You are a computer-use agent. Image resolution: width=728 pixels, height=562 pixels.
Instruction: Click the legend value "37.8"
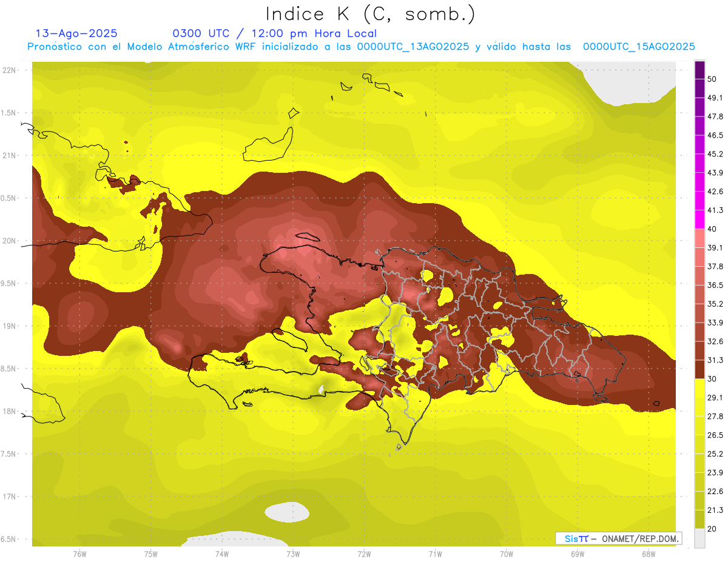point(715,266)
